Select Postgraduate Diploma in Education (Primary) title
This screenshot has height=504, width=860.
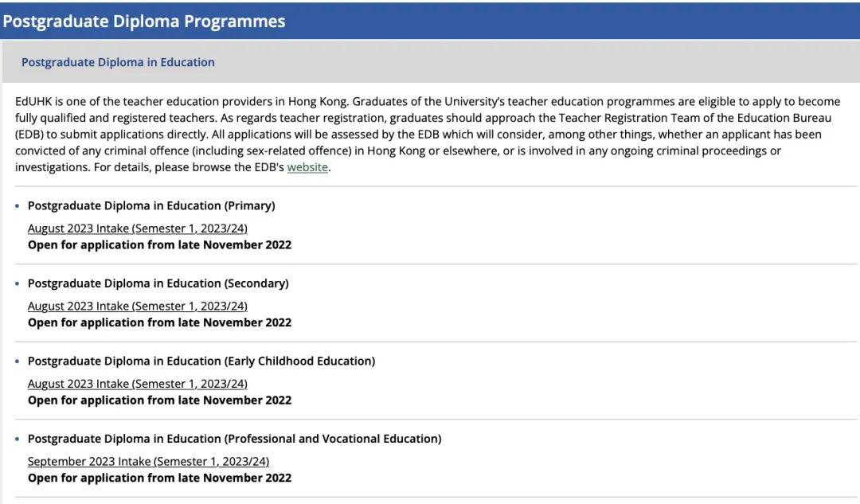(151, 205)
